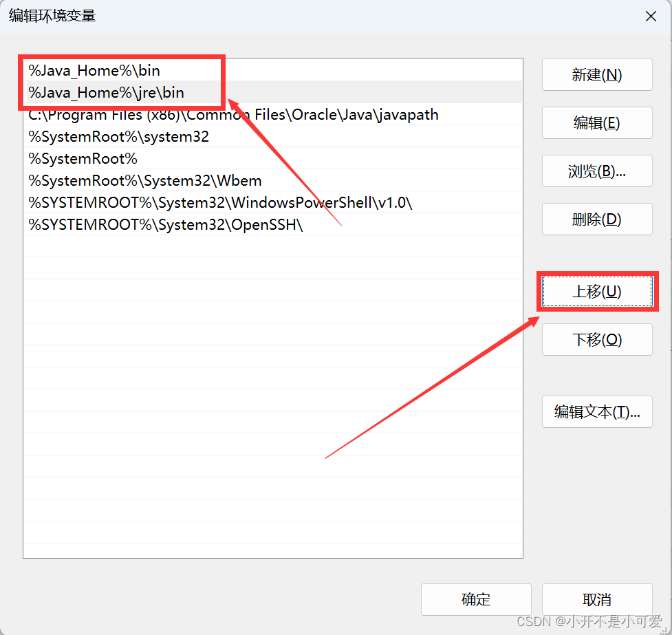Close the environment variable dialog
Image resolution: width=672 pixels, height=635 pixels.
(650, 15)
